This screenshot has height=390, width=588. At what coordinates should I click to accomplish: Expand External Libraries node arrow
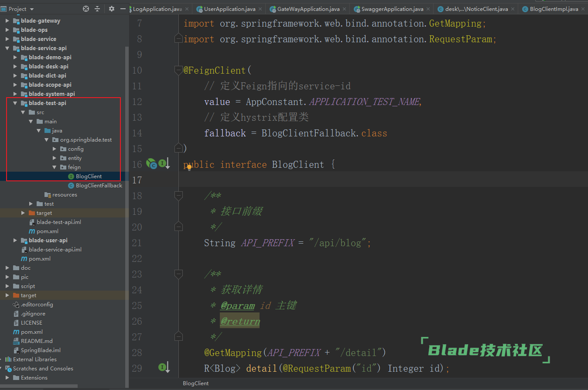[1, 359]
